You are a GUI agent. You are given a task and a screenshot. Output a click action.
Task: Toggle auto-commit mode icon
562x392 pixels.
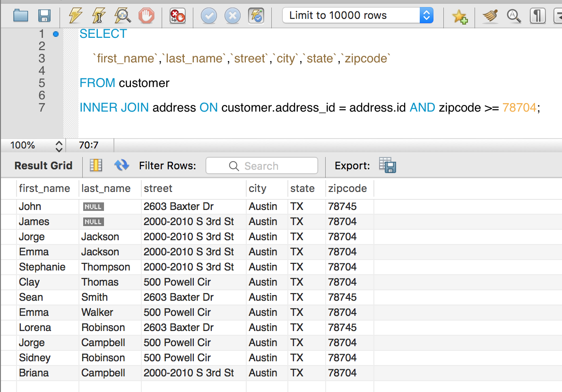coord(256,16)
